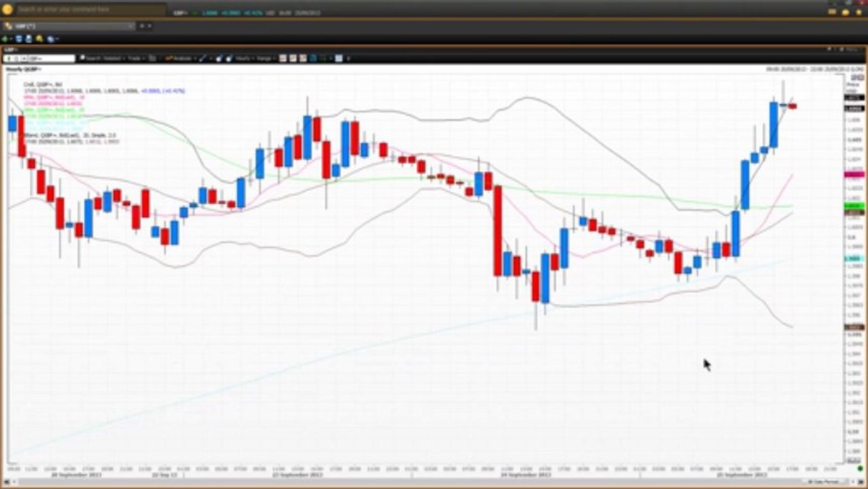Close the GBP= tab with its x
Viewport: 868px width, 489px height.
click(x=130, y=26)
